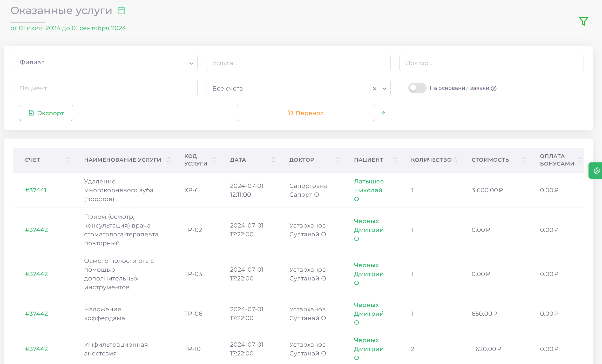Open the calendar date picker icon

(x=121, y=10)
